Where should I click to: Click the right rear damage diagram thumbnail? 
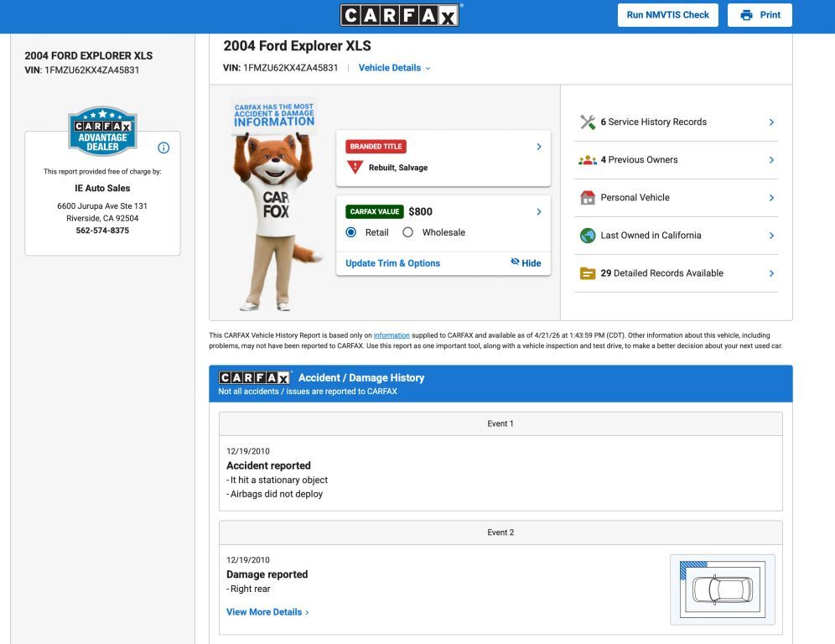pyautogui.click(x=722, y=589)
